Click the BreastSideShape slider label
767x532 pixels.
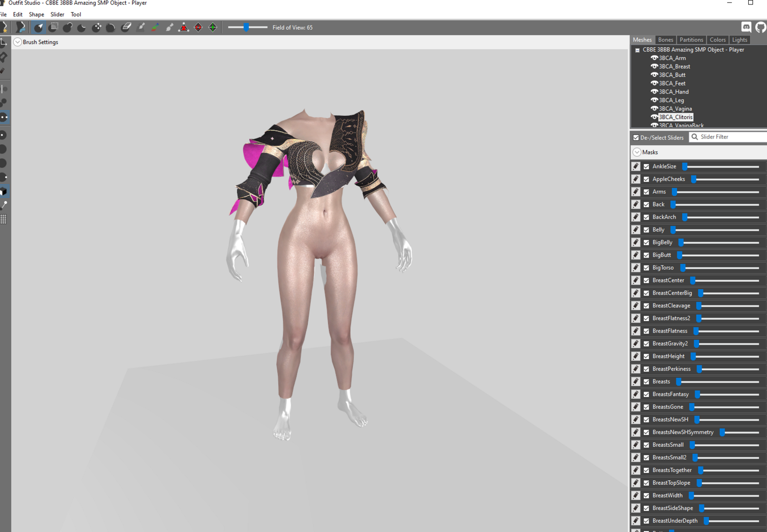pyautogui.click(x=672, y=508)
